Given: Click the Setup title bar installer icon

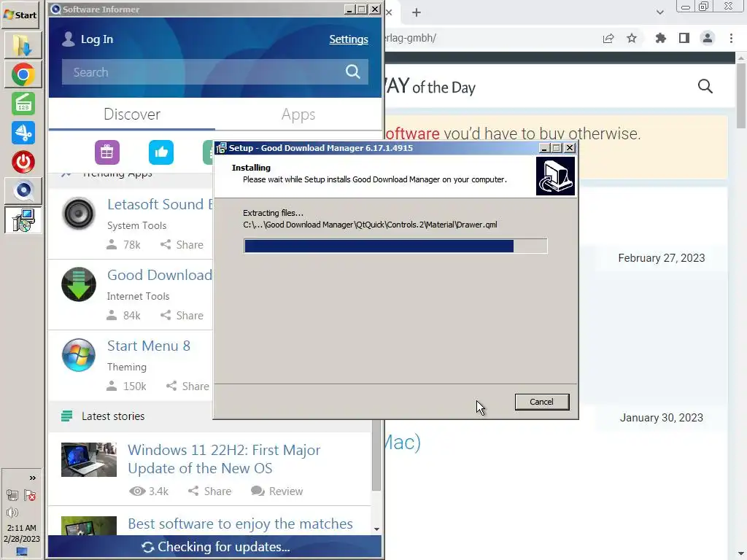Looking at the screenshot, I should point(220,148).
